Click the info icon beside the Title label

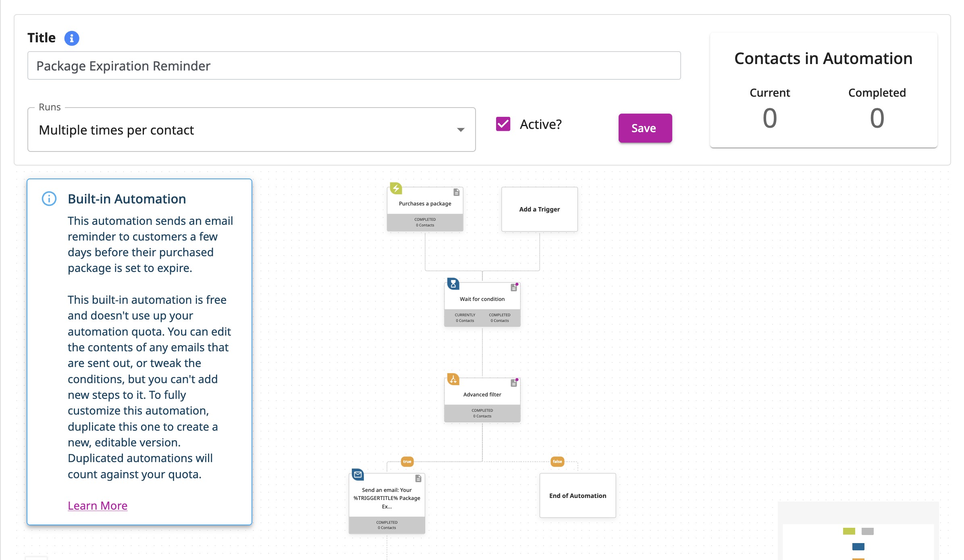pos(71,38)
